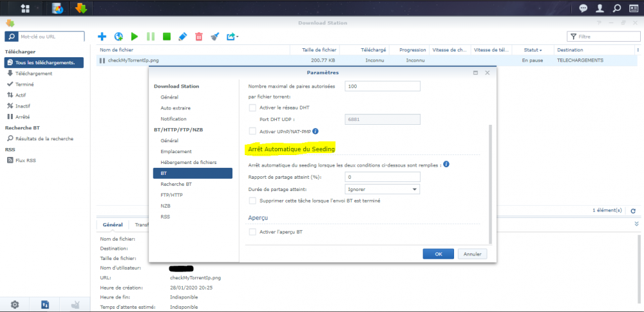Click info icon beside seeding conditions text
This screenshot has height=312, width=644.
[446, 164]
